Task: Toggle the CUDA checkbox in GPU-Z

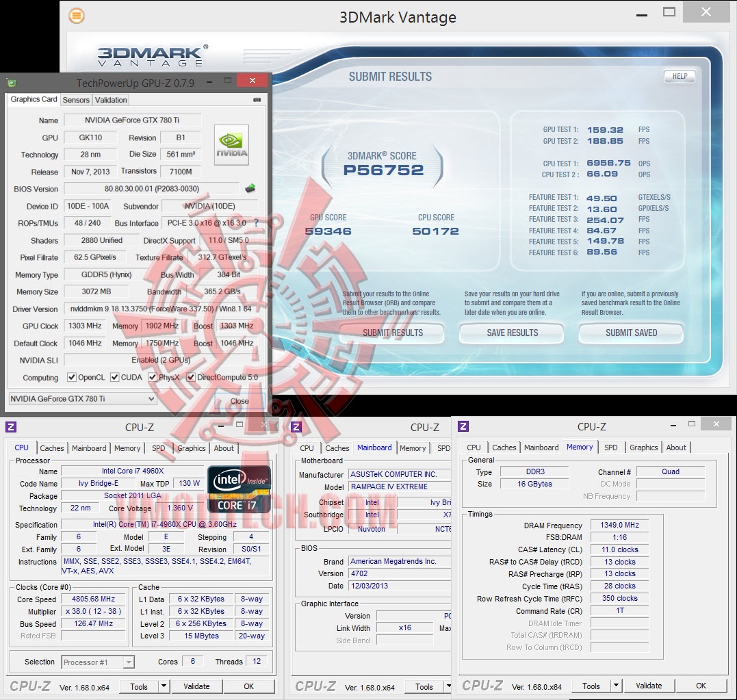Action: click(x=115, y=377)
